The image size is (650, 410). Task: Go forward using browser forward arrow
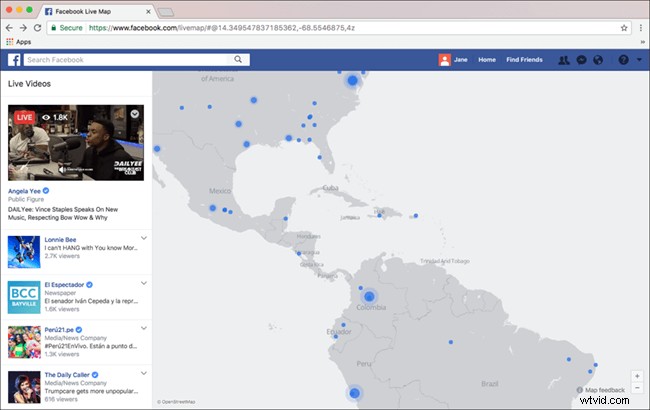(x=23, y=28)
